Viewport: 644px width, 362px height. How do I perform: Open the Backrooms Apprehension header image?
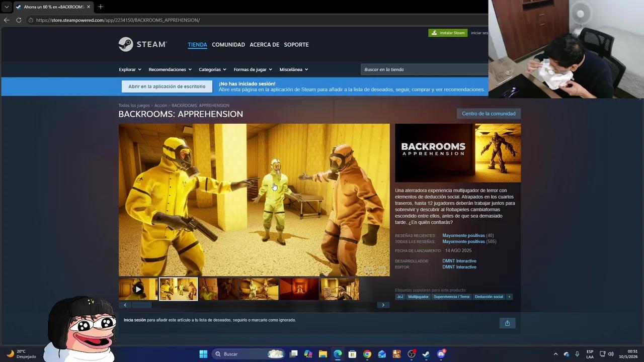pyautogui.click(x=458, y=153)
